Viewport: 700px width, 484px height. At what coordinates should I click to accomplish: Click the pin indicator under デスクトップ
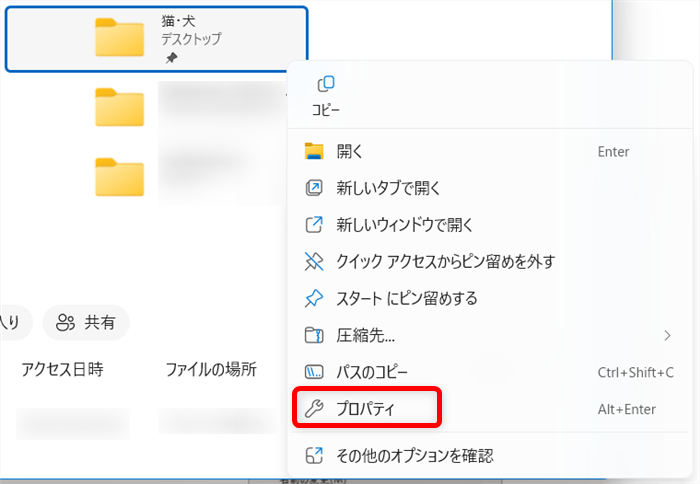(x=171, y=58)
